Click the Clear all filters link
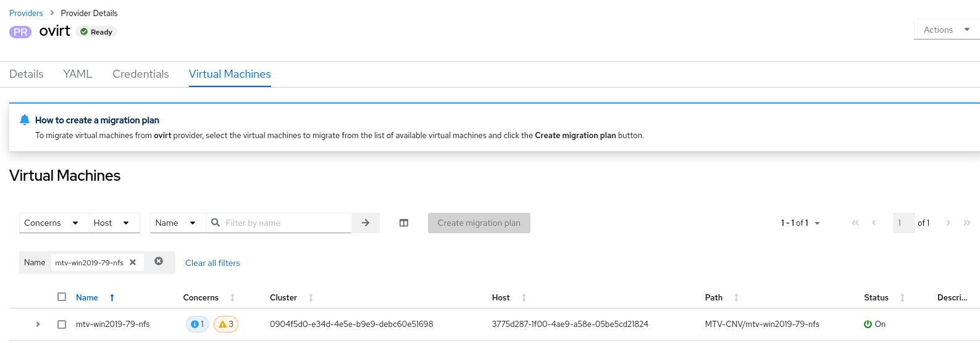The height and width of the screenshot is (343, 980). tap(212, 263)
